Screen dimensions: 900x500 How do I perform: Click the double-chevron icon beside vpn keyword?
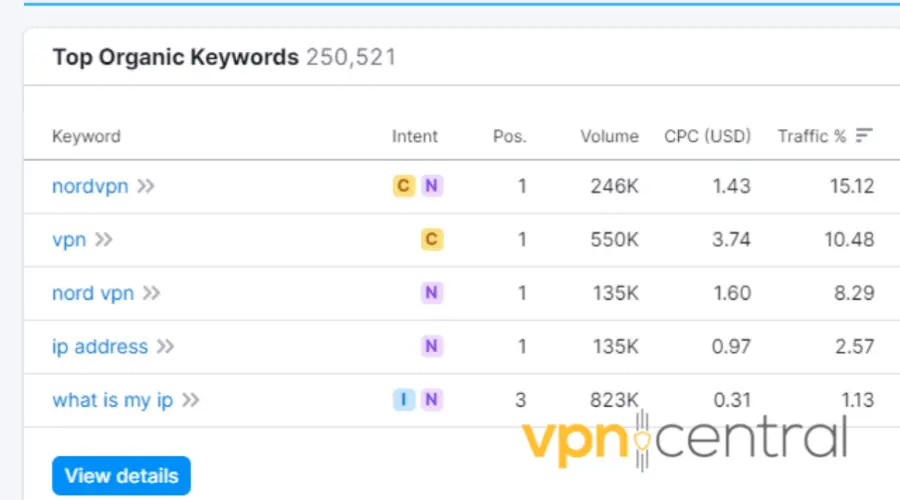coord(104,240)
